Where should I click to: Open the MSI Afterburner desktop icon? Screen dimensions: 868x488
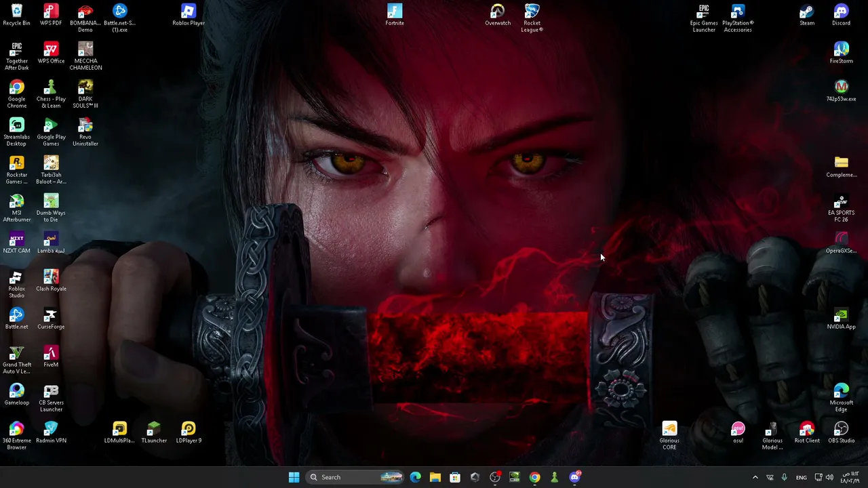(16, 208)
